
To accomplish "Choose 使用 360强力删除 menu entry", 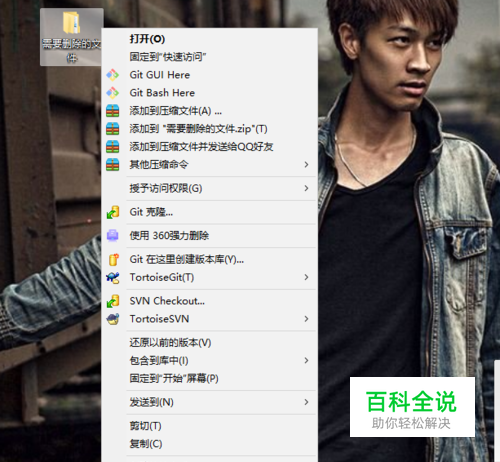I will pyautogui.click(x=210, y=236).
